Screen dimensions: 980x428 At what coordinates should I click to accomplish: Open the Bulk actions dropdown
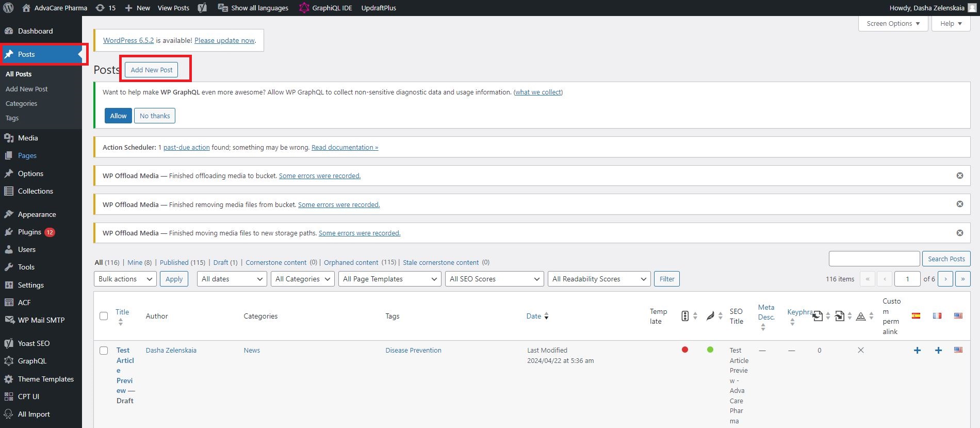(125, 279)
